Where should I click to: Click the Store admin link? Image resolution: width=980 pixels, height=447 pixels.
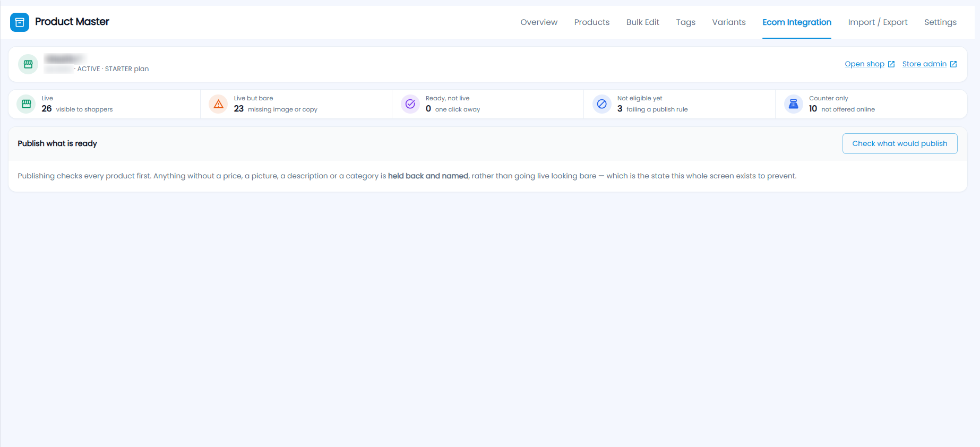pyautogui.click(x=924, y=64)
